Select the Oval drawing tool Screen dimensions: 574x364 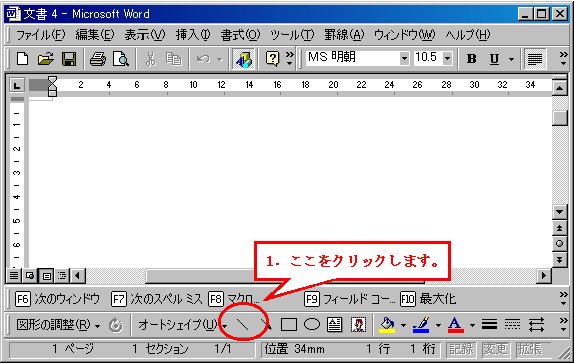coord(312,324)
